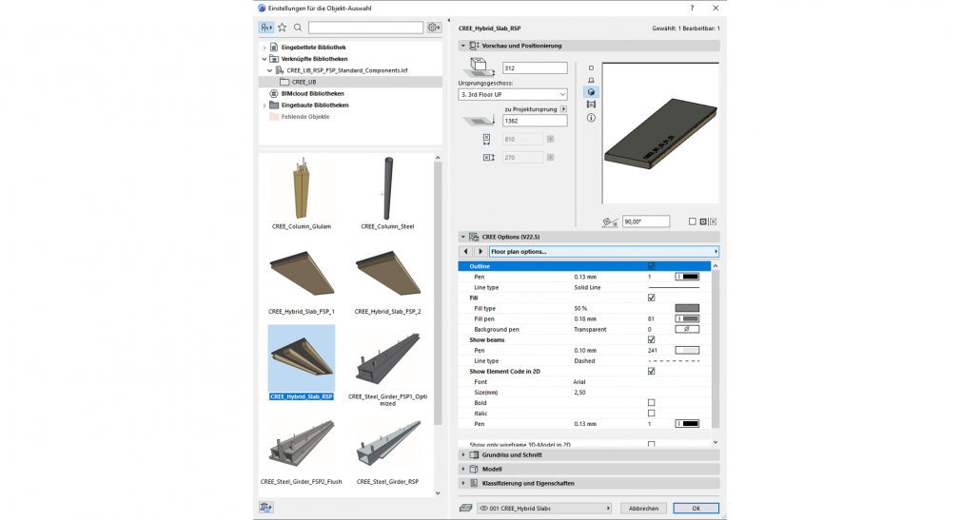Viewport: 980px width, 520px height.
Task: Click the Fill pen color swatch
Action: click(686, 318)
